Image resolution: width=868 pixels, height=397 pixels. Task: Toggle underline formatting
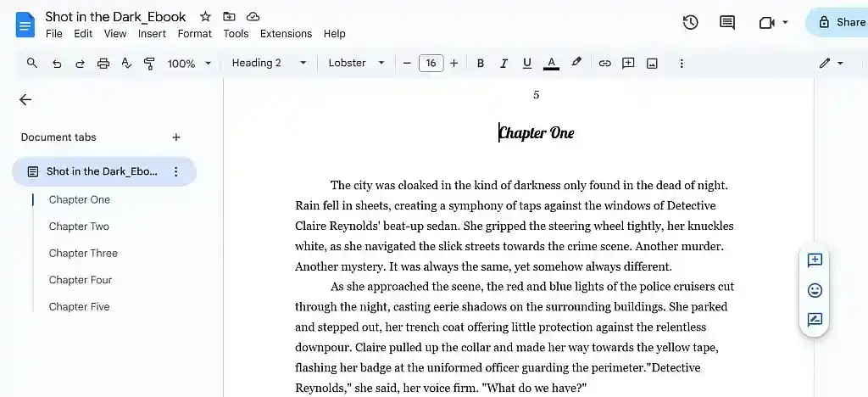[527, 64]
